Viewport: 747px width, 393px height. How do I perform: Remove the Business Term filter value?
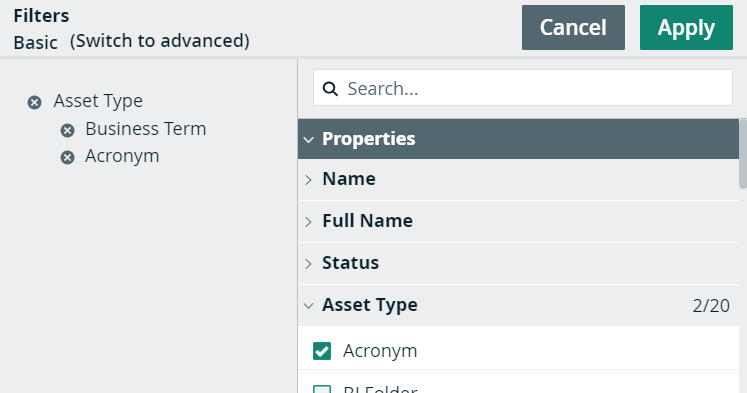point(68,130)
